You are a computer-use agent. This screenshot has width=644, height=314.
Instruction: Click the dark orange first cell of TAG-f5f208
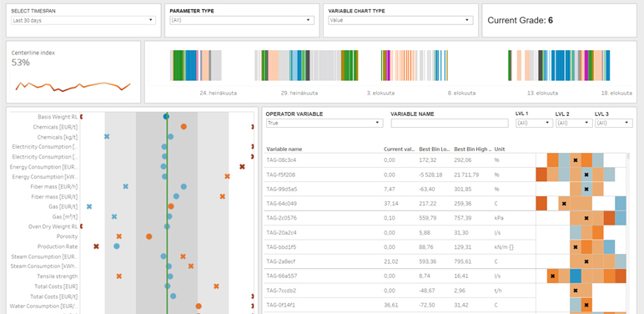point(541,175)
